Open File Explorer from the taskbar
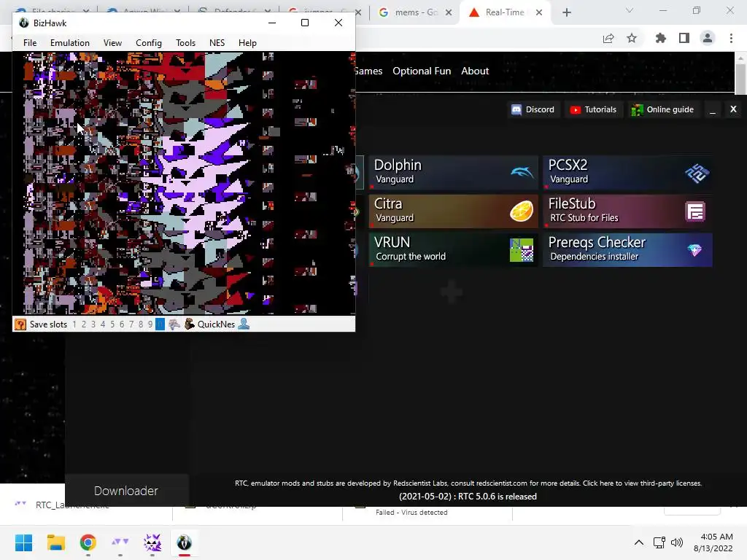The width and height of the screenshot is (747, 560). click(x=55, y=542)
